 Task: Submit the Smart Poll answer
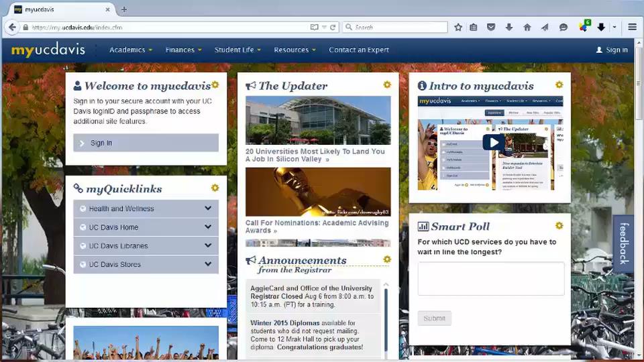[434, 318]
